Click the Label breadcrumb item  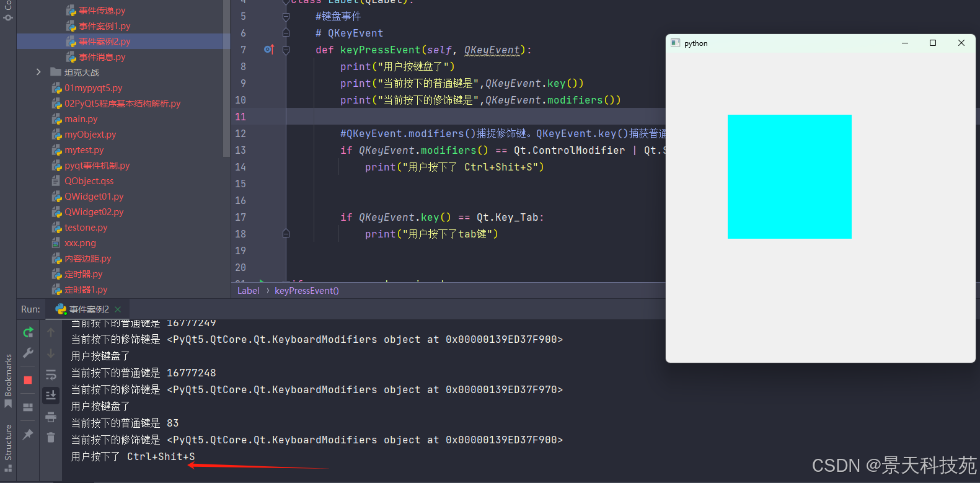(x=248, y=291)
